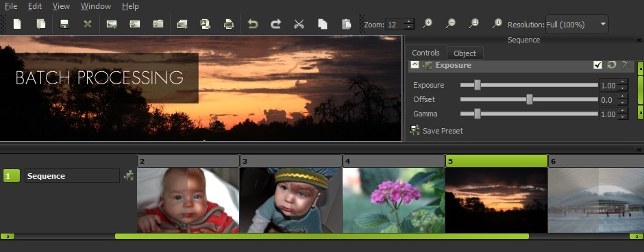The height and width of the screenshot is (252, 644).
Task: Click the puzzle icon beside Exposure title
Action: click(x=428, y=65)
